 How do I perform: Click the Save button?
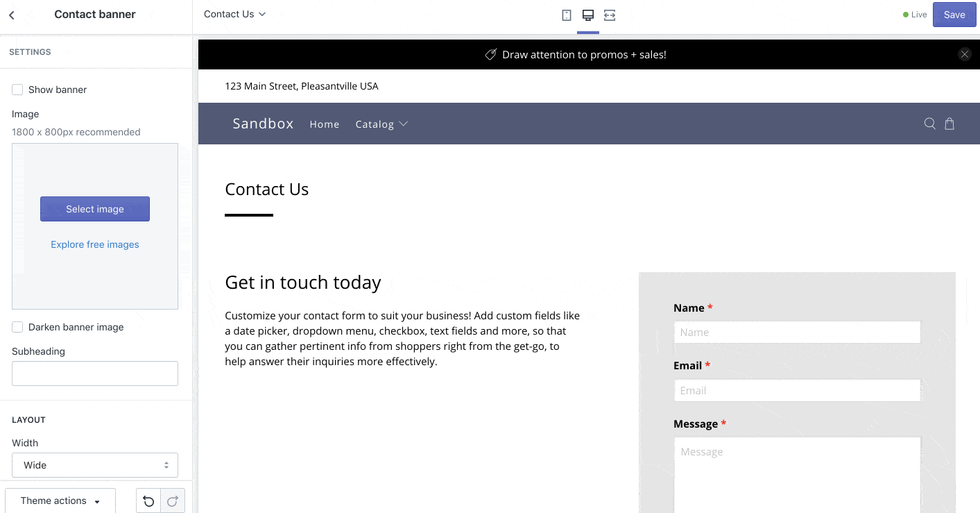coord(954,15)
